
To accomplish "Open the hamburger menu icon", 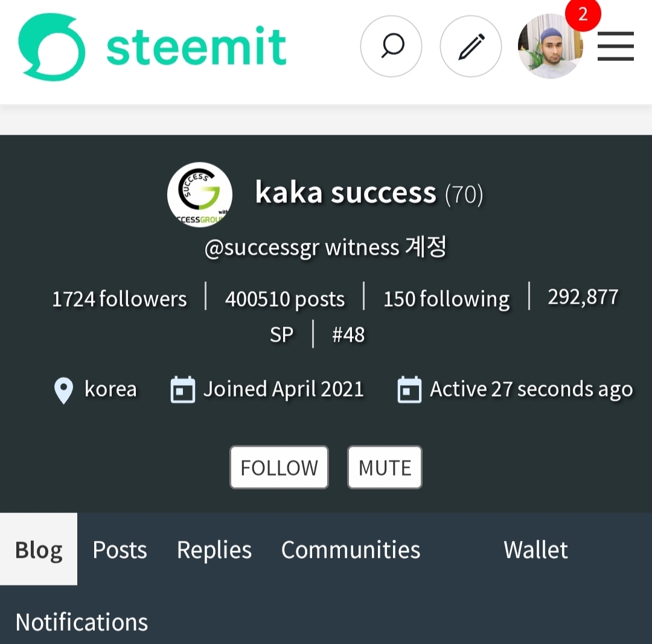I will (615, 46).
